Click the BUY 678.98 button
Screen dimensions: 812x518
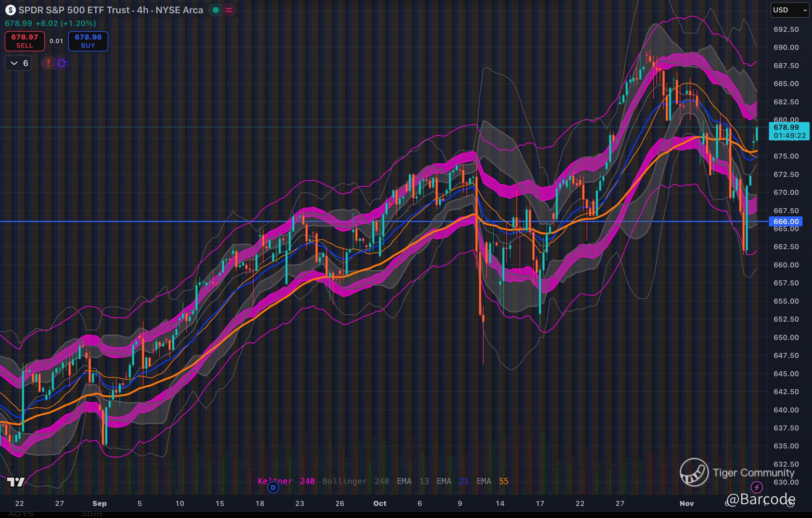coord(88,41)
